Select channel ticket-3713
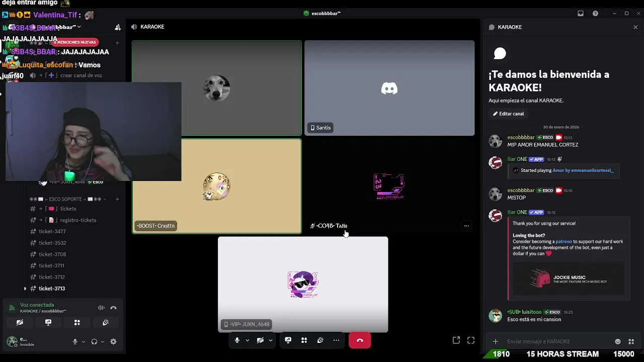This screenshot has height=362, width=644. [52, 289]
